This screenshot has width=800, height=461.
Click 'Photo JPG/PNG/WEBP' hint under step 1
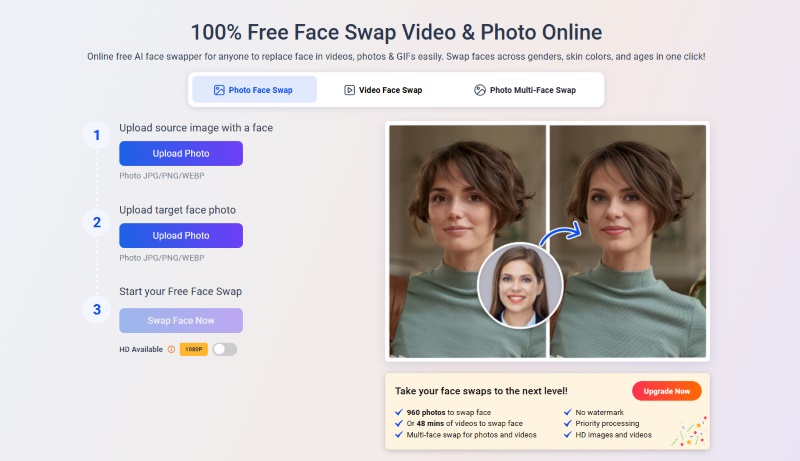coord(162,176)
